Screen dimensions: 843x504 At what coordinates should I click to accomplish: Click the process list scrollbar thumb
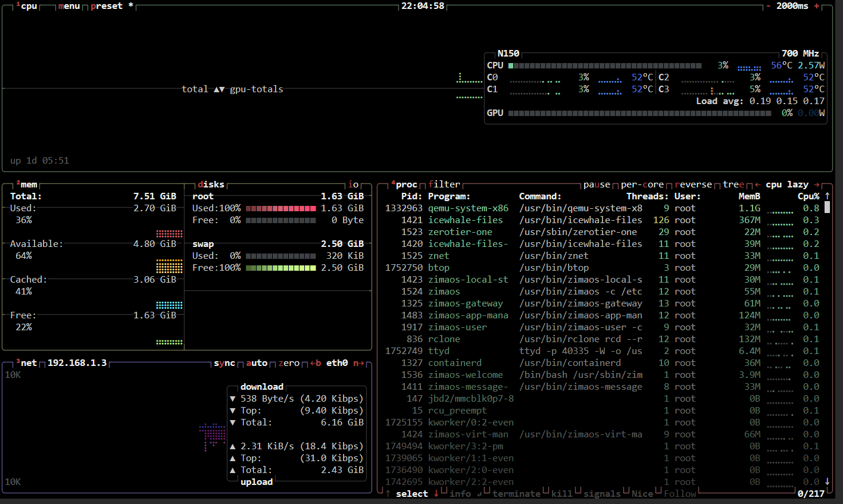[827, 207]
